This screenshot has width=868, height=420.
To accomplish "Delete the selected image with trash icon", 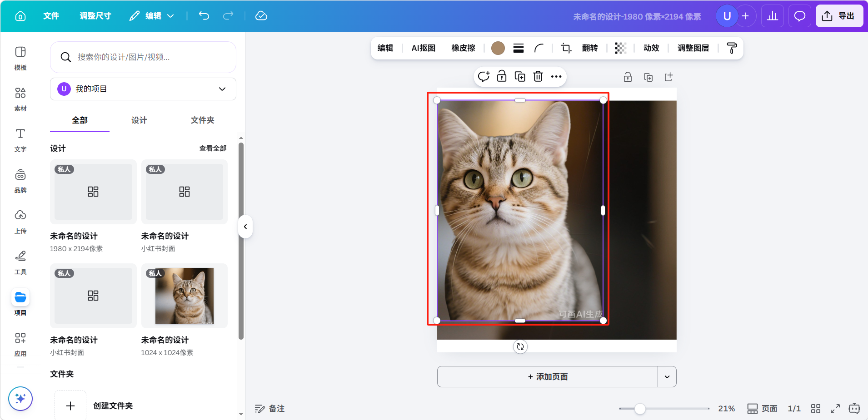I will [538, 76].
